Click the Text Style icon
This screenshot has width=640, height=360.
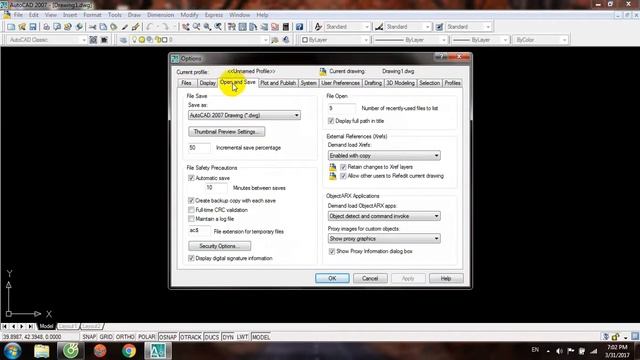coord(318,27)
